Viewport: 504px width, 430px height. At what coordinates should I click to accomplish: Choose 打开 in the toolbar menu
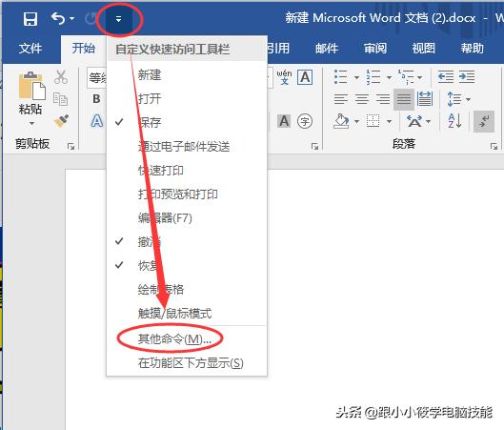coord(187,99)
